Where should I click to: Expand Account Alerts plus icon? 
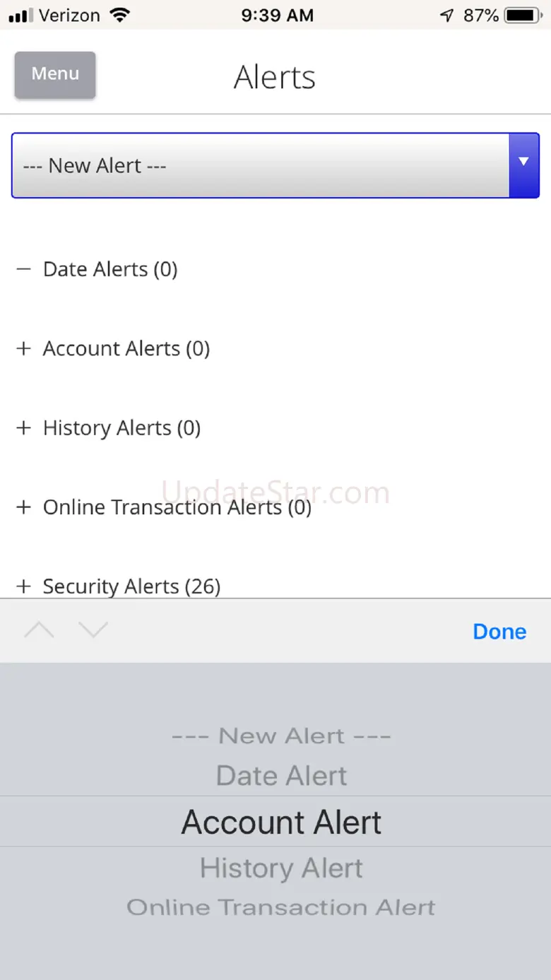tap(24, 348)
